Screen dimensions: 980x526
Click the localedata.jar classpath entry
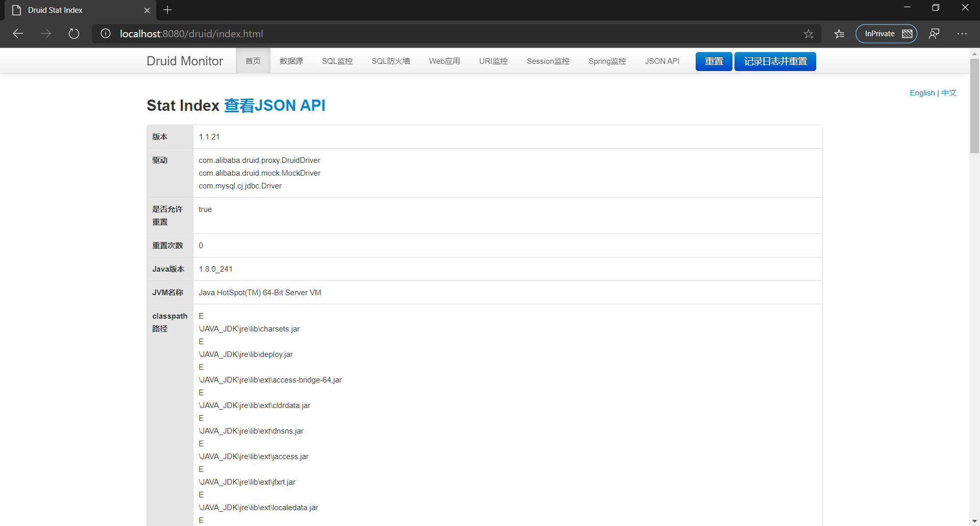click(x=258, y=508)
